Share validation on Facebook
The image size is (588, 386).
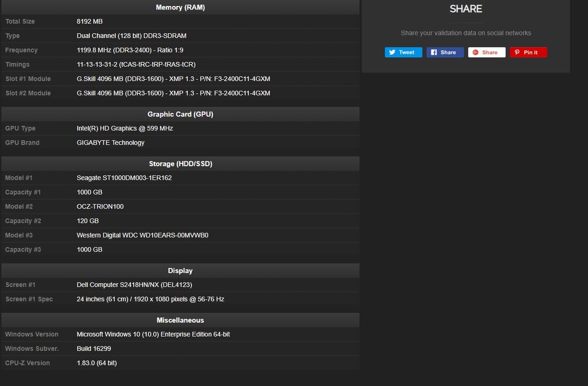[x=445, y=52]
